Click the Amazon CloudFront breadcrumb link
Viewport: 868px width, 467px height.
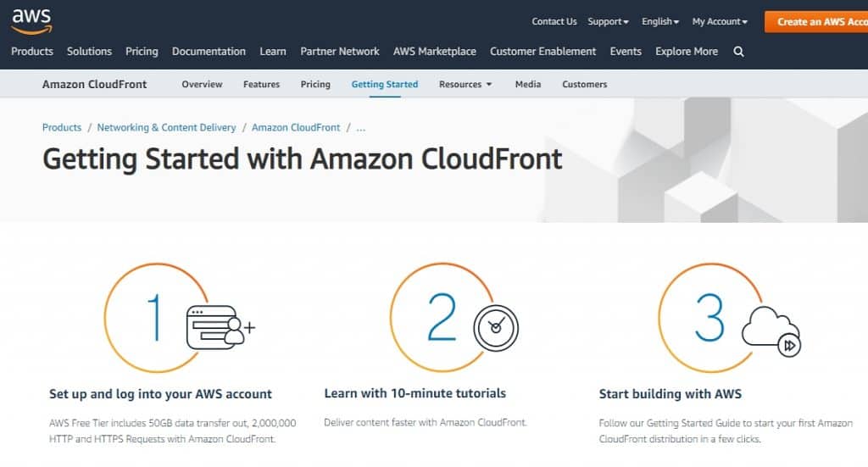click(x=296, y=128)
